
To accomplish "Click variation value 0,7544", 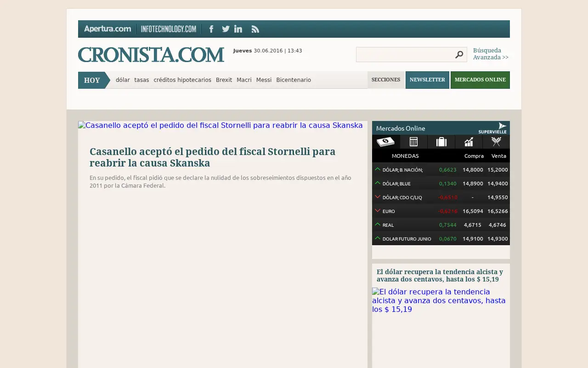I will 448,225.
